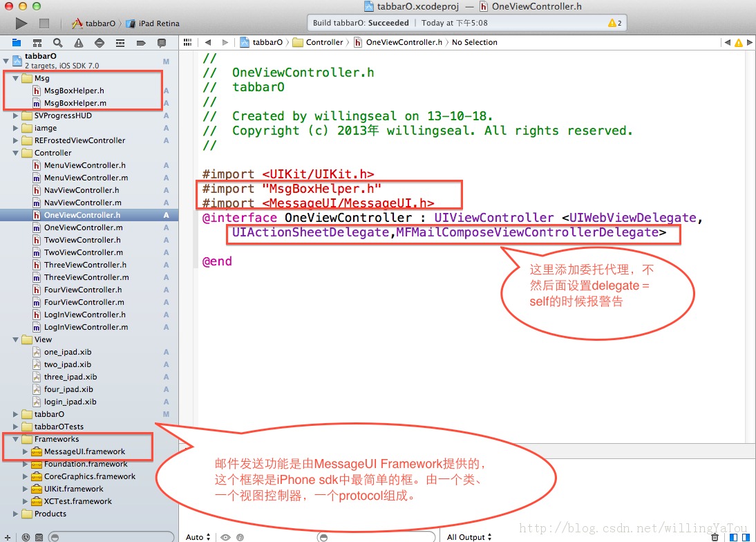Click OneViewController.h in the jump bar
The height and width of the screenshot is (542, 756).
pyautogui.click(x=398, y=42)
